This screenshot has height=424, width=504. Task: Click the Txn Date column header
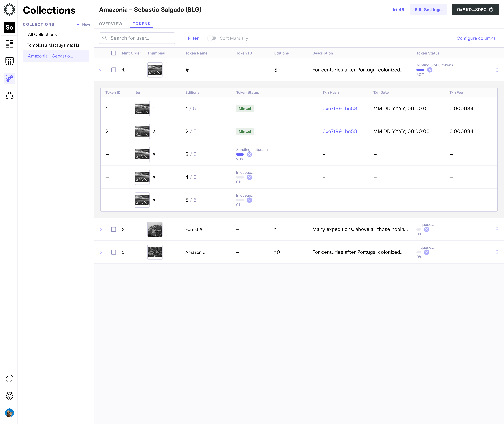[381, 93]
